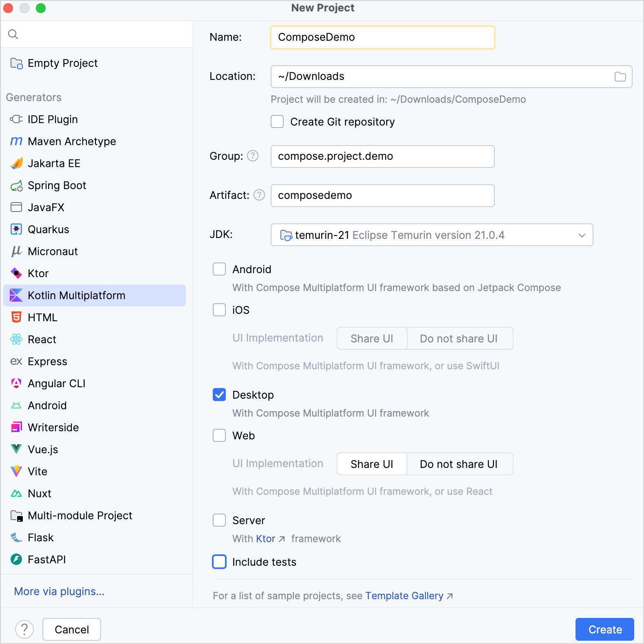This screenshot has height=644, width=644.
Task: Click the help icon next to Group
Action: tap(253, 156)
